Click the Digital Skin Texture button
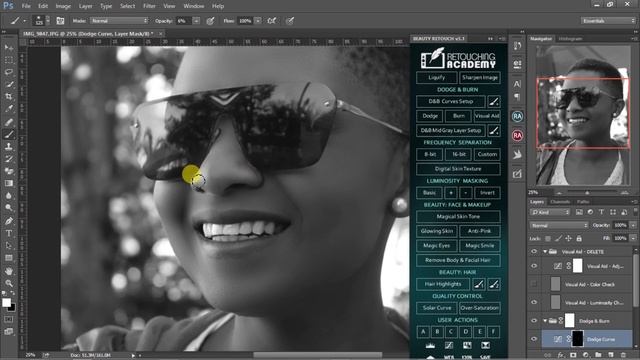Viewport: 640px width, 360px height. pos(458,169)
